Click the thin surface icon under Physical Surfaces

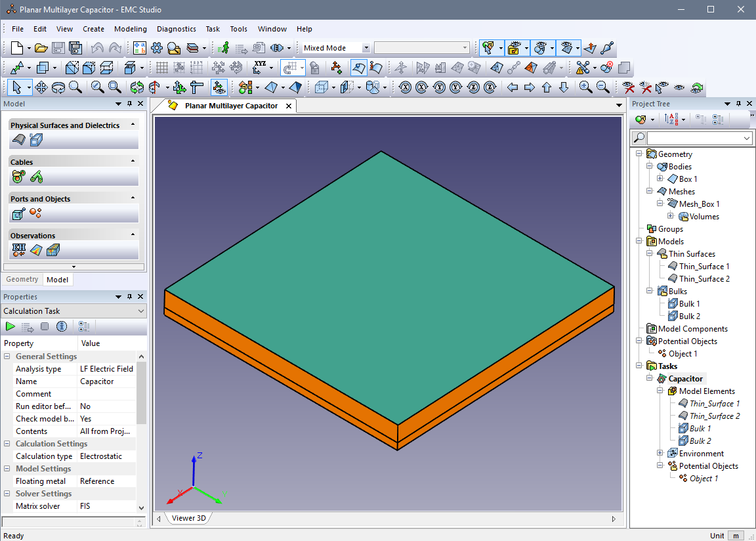coord(19,139)
